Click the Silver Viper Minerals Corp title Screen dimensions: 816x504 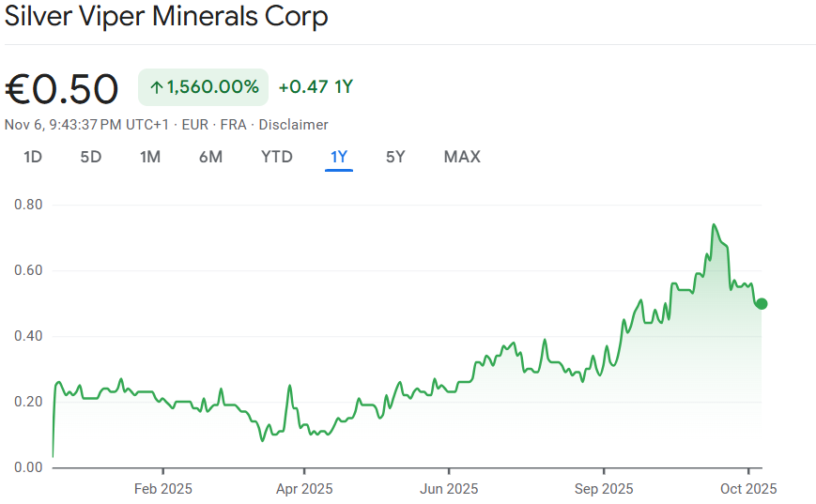(167, 17)
